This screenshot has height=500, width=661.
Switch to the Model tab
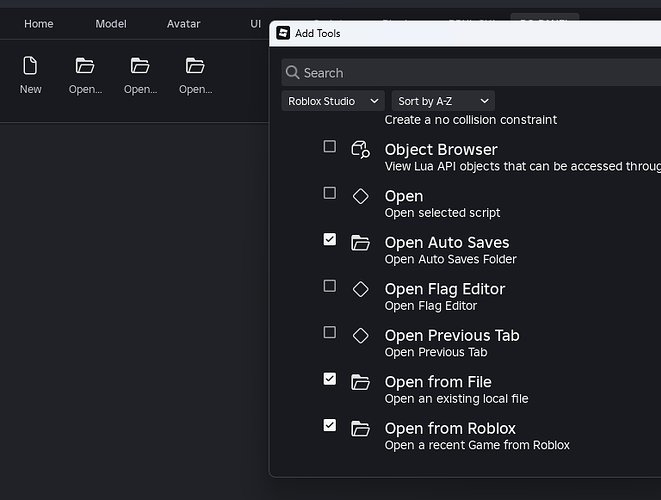(x=111, y=24)
